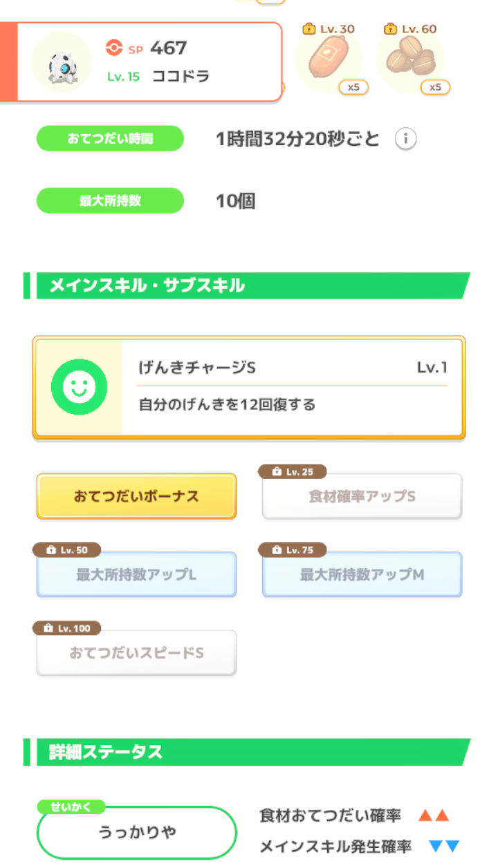Tap the green smiley げんきチャージS skill icon
The height and width of the screenshot is (868, 498).
tap(79, 387)
